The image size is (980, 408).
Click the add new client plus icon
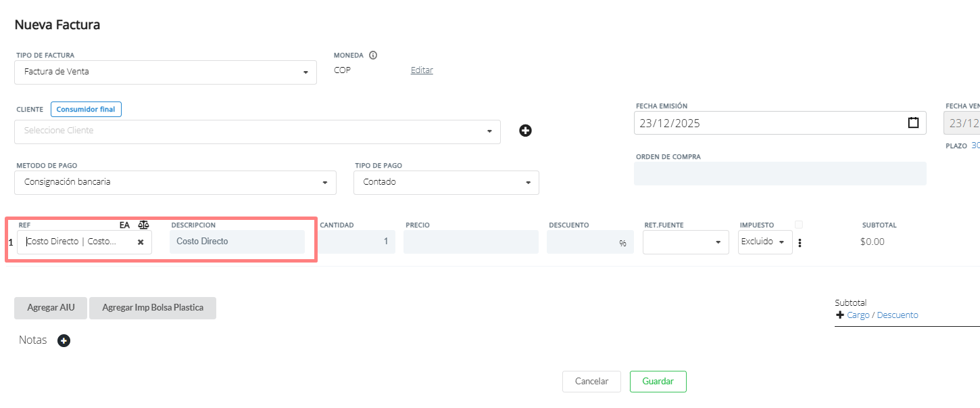525,131
